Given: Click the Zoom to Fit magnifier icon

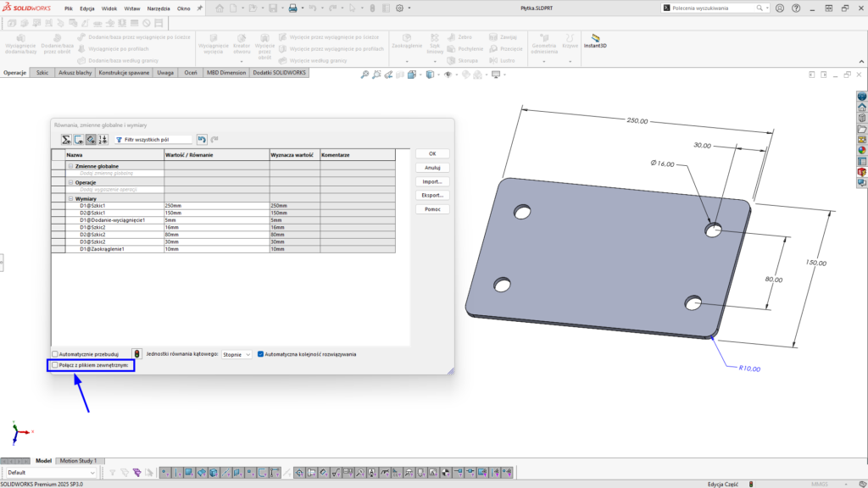Looking at the screenshot, I should point(365,75).
